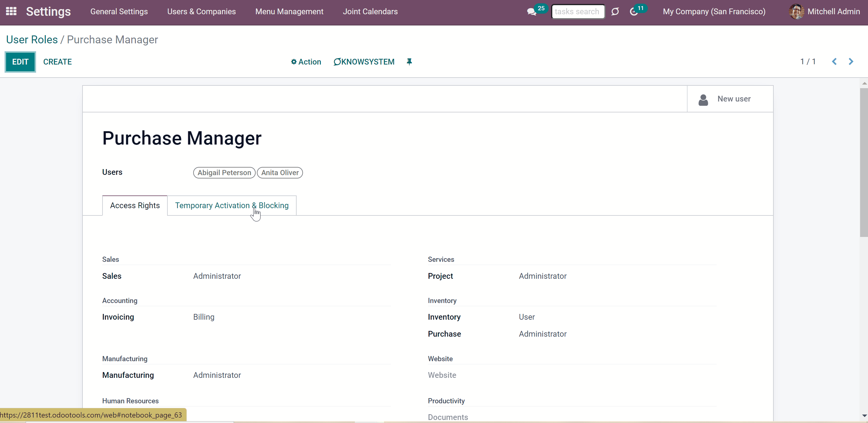
Task: Click the New user person icon
Action: click(x=703, y=99)
